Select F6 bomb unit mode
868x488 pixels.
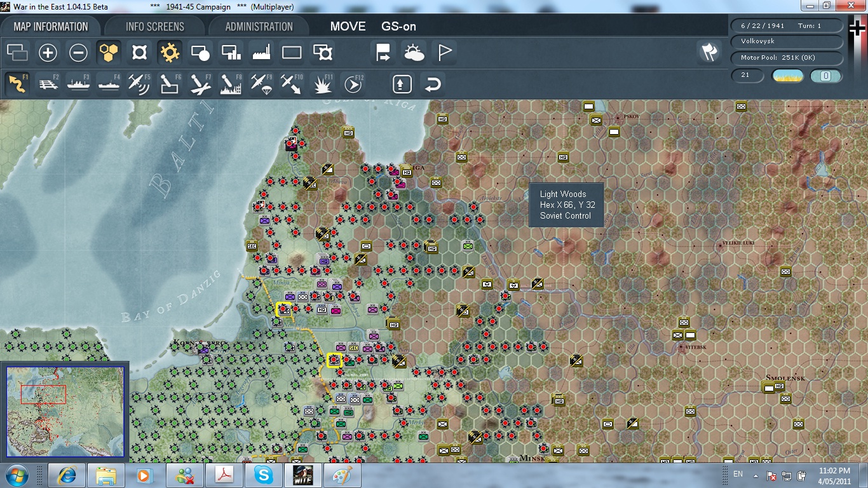pyautogui.click(x=170, y=84)
